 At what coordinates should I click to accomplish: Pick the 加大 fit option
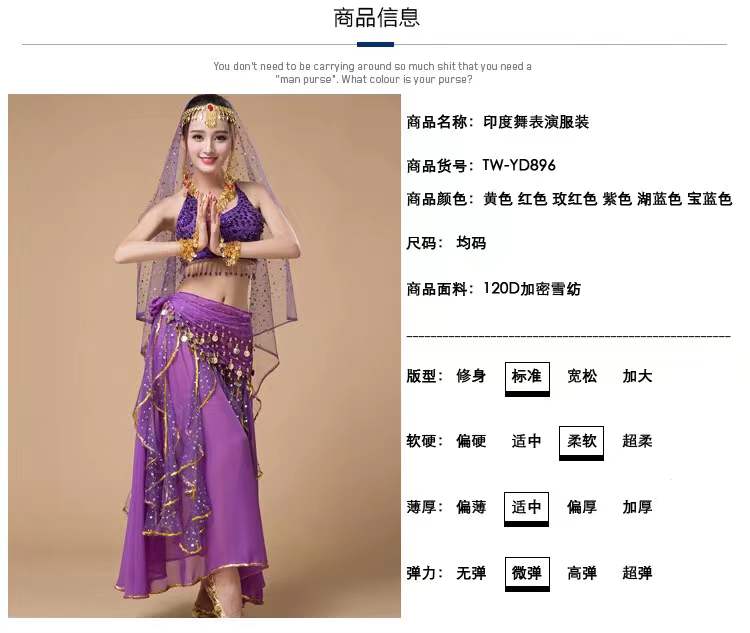tap(637, 376)
